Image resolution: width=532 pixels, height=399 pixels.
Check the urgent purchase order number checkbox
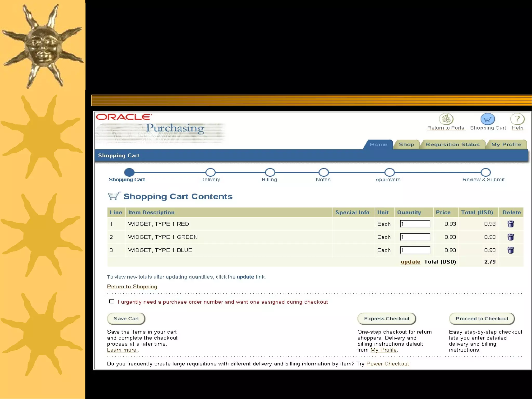click(111, 301)
